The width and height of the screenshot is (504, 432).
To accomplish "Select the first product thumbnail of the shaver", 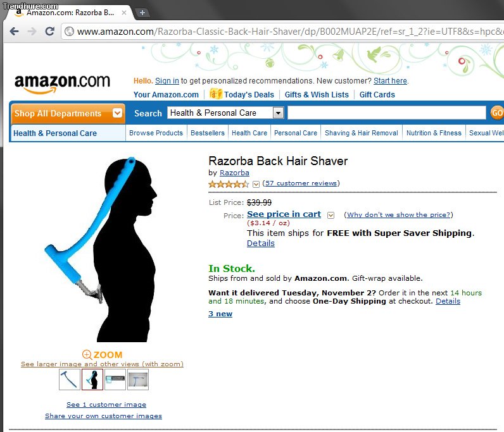I will [x=70, y=380].
